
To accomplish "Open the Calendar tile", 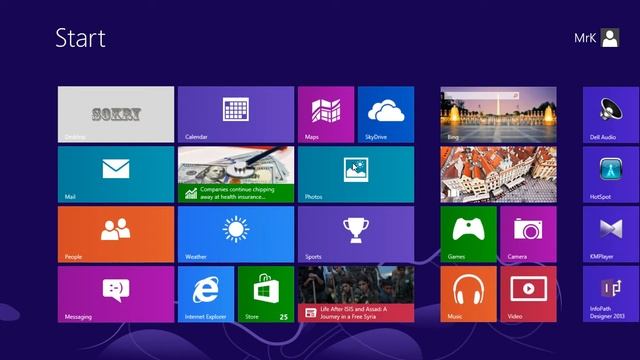I will point(236,114).
